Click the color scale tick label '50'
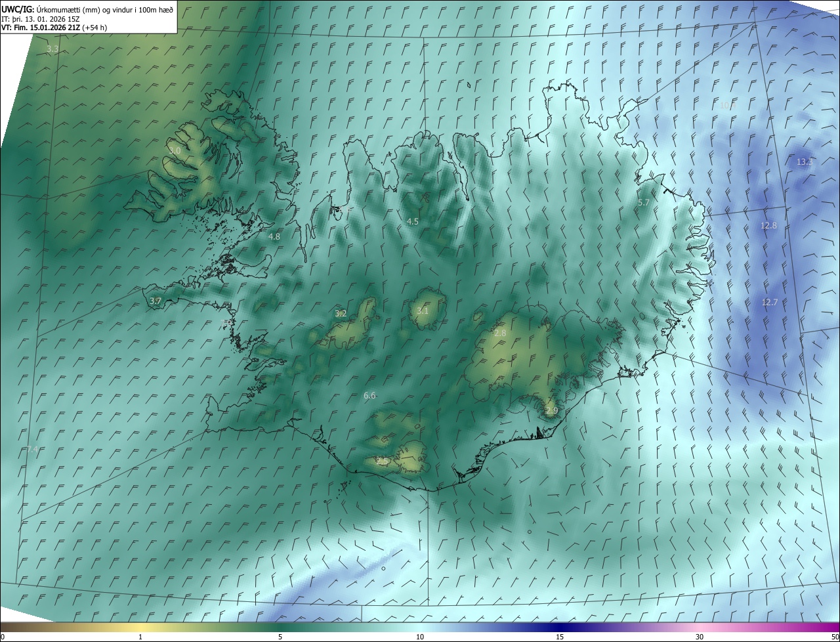Viewport: 840px width, 642px height. pos(835,637)
